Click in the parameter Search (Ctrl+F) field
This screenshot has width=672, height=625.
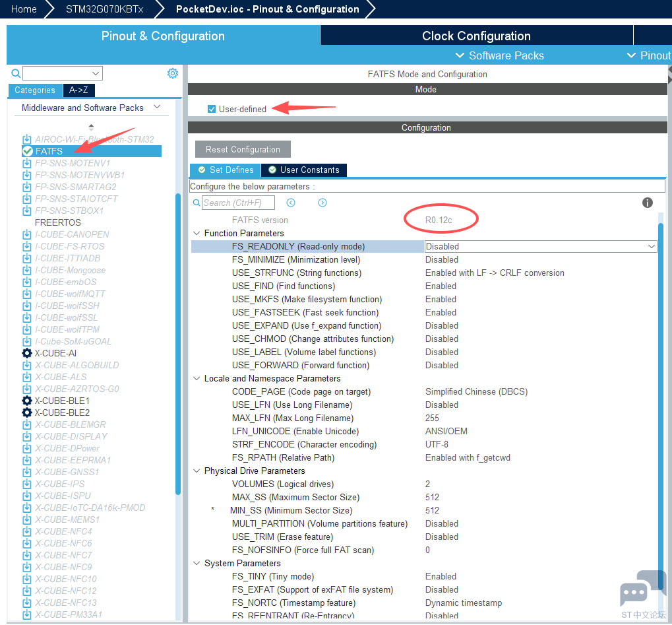[x=238, y=203]
